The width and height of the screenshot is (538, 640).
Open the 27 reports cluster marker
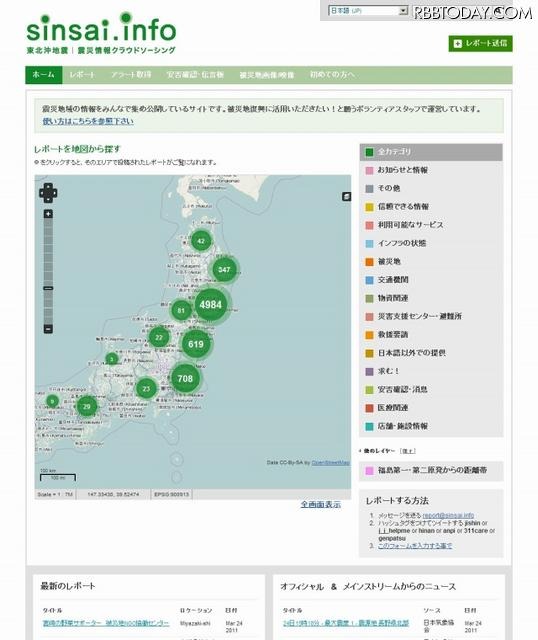click(x=159, y=338)
